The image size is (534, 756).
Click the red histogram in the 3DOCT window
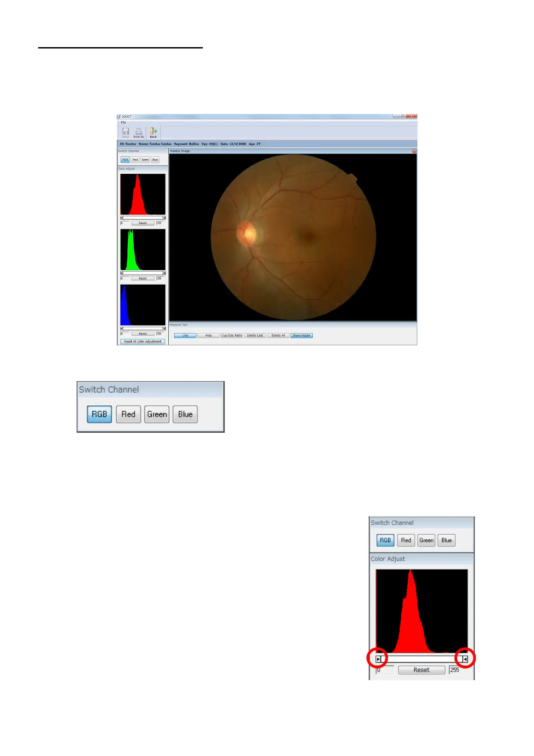[x=143, y=194]
